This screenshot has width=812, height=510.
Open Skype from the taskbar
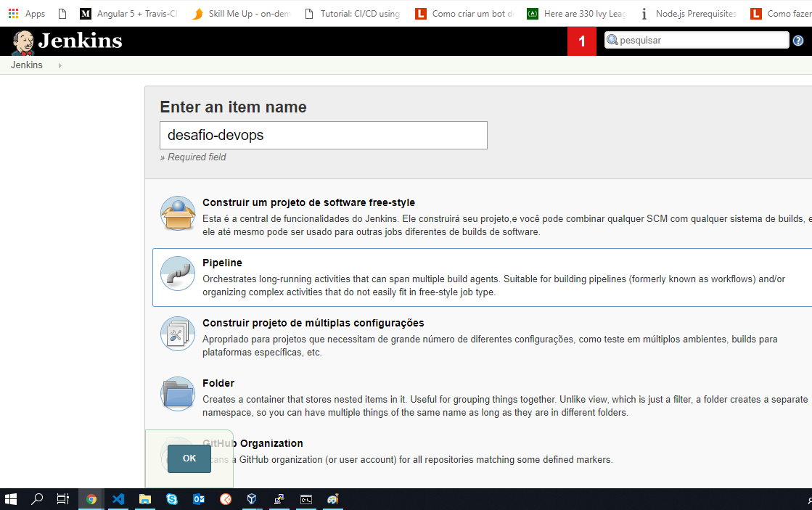click(x=172, y=499)
